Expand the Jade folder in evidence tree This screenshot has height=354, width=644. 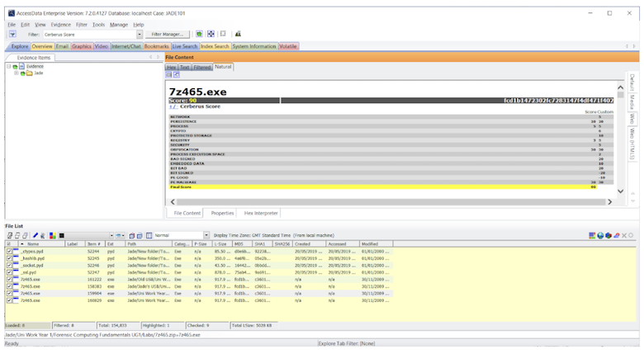click(16, 73)
